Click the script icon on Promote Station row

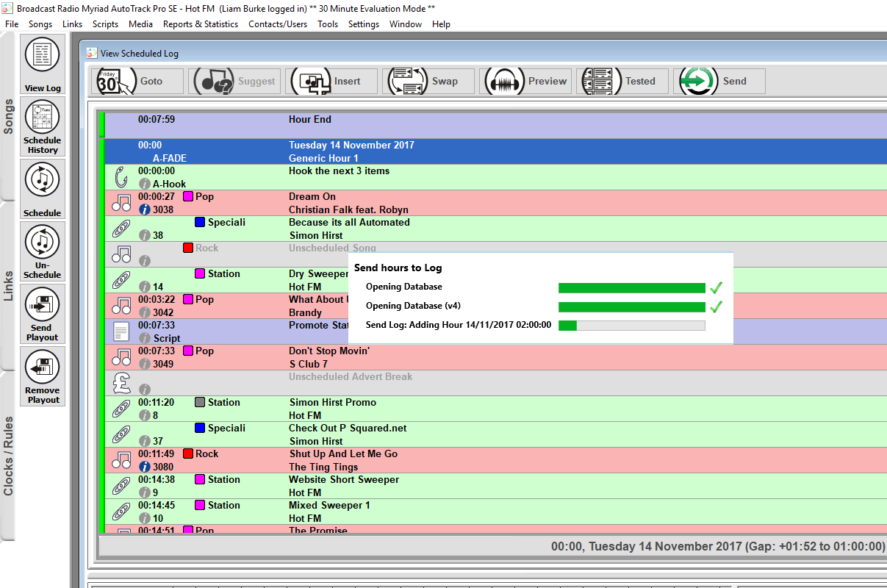(x=121, y=331)
